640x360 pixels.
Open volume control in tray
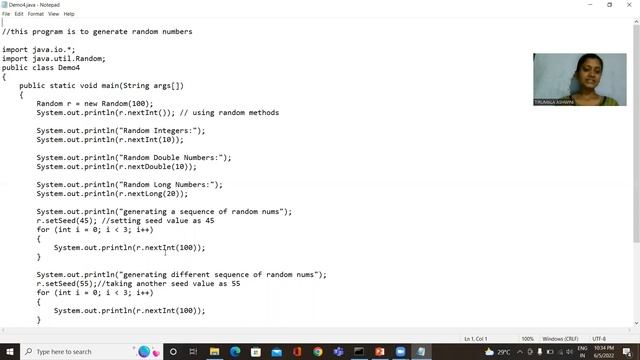pos(569,351)
